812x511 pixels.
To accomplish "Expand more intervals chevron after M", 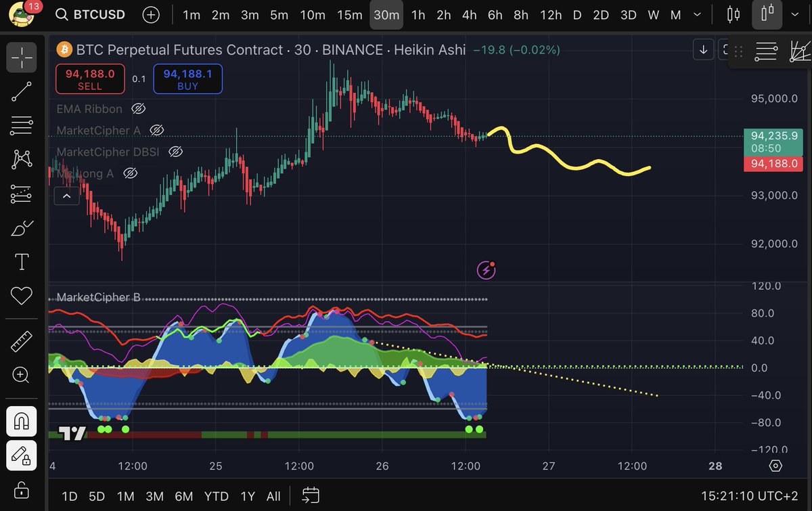I will click(698, 15).
